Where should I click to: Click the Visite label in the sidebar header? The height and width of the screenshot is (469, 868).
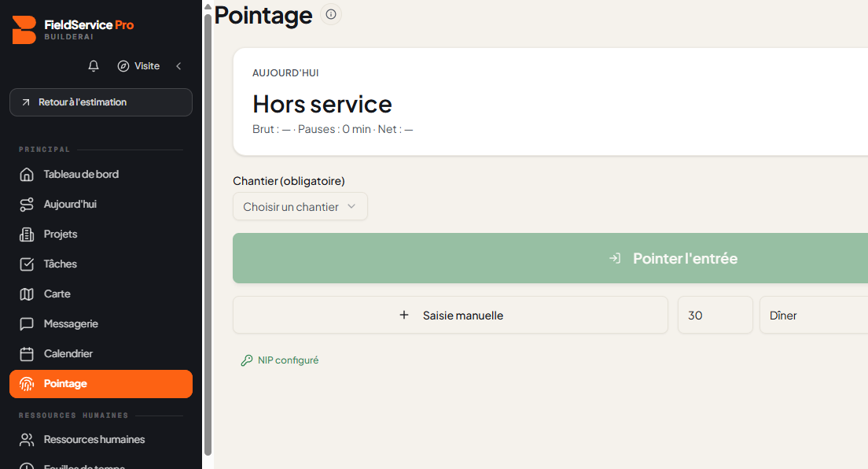point(147,66)
